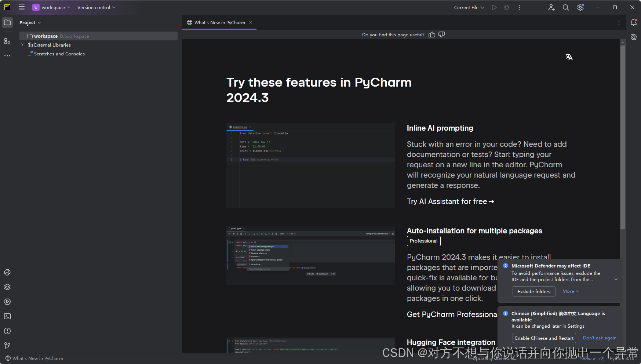Open the main hamburger menu

[22, 7]
